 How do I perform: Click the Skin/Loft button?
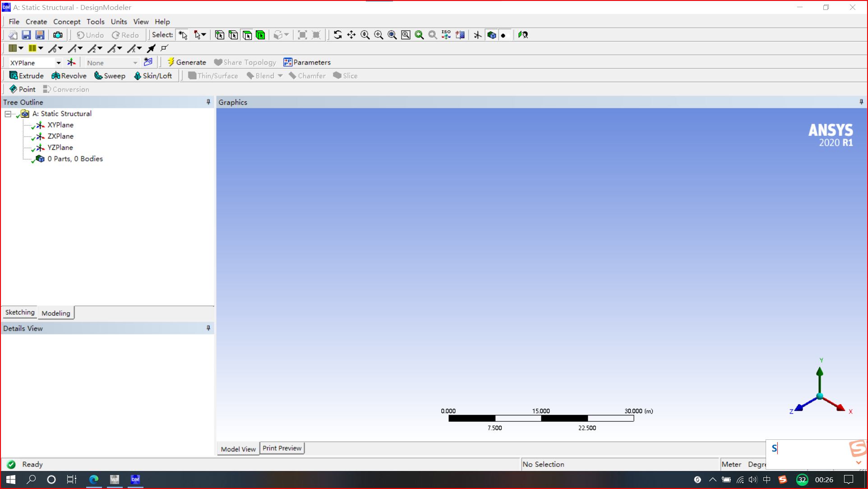coord(153,76)
